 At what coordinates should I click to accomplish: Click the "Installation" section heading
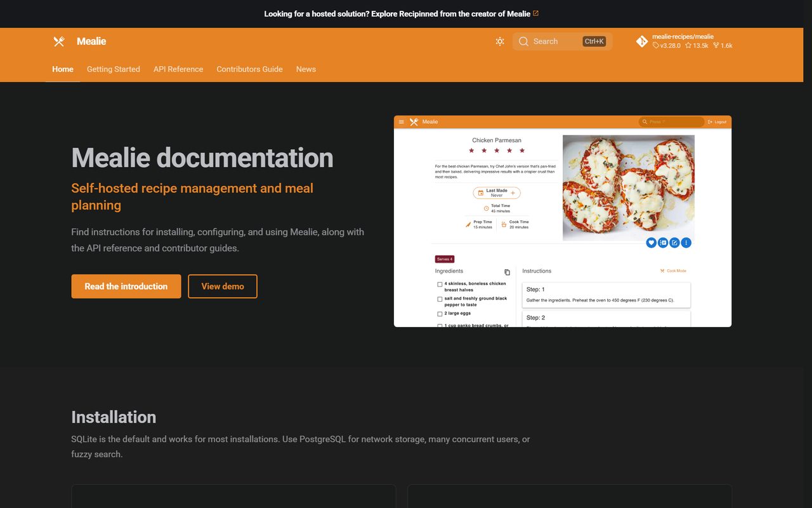coord(114,417)
